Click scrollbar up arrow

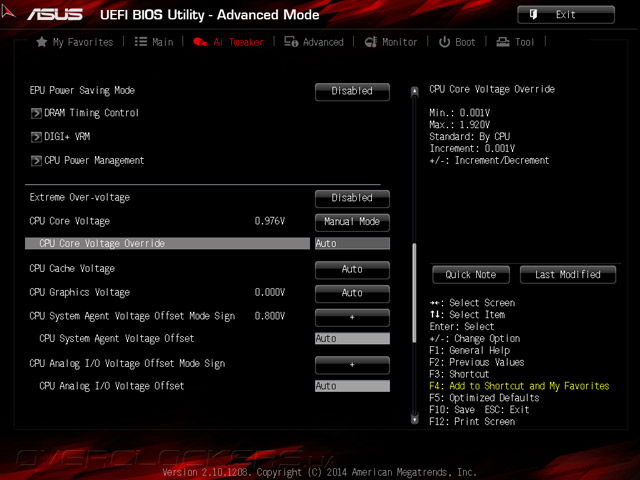[415, 91]
